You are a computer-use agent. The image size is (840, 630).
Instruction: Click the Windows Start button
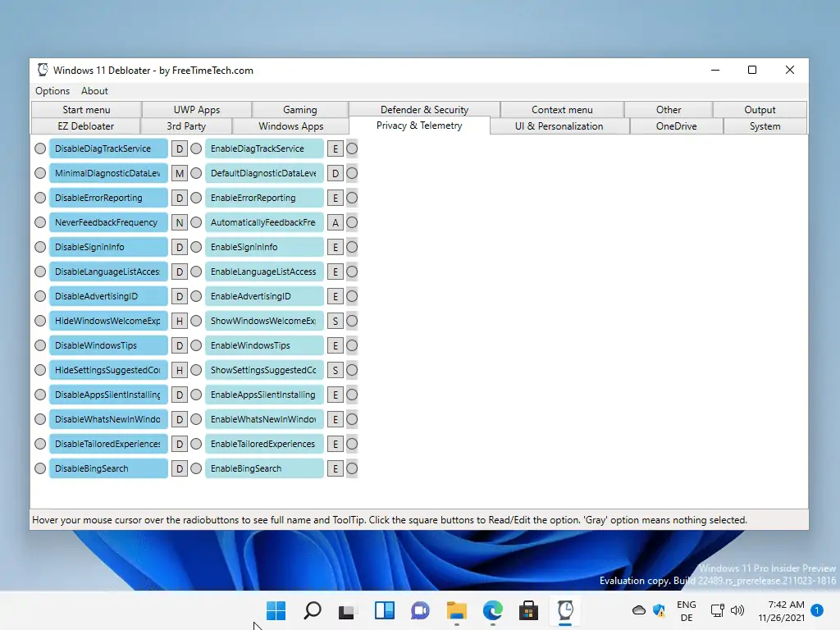(276, 610)
